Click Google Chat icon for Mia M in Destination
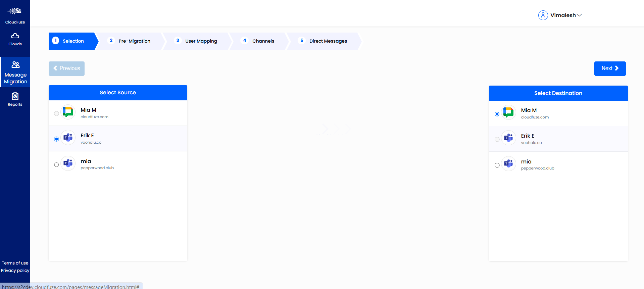This screenshot has width=644, height=289. (x=508, y=112)
